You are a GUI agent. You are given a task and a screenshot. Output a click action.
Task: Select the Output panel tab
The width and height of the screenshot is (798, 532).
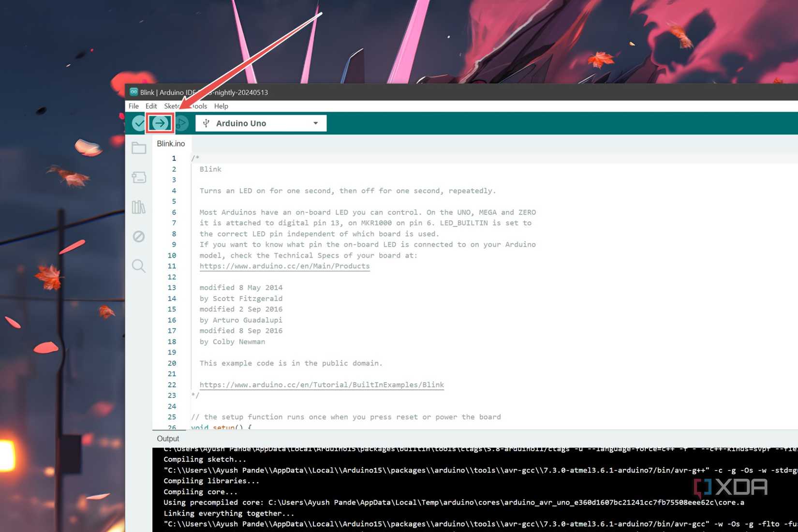[168, 439]
